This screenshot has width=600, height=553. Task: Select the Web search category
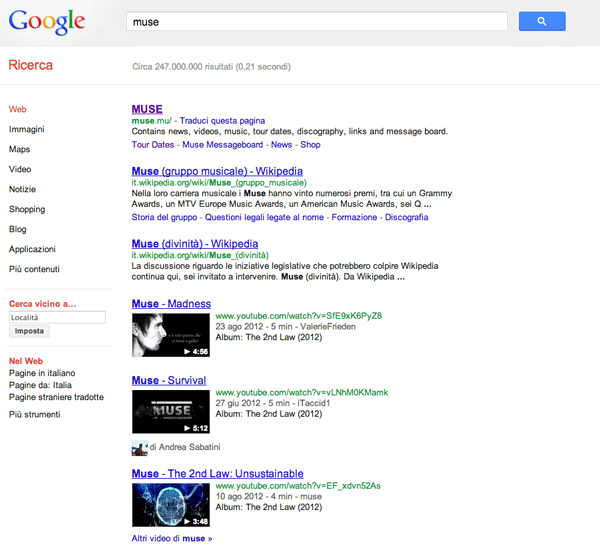click(18, 109)
